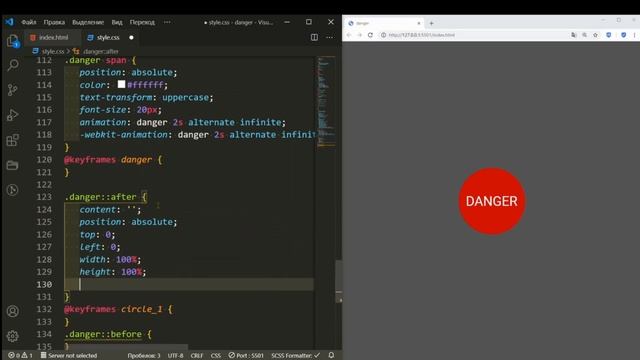This screenshot has width=640, height=360.
Task: Click the second shield extension icon in browser
Action: (x=623, y=35)
